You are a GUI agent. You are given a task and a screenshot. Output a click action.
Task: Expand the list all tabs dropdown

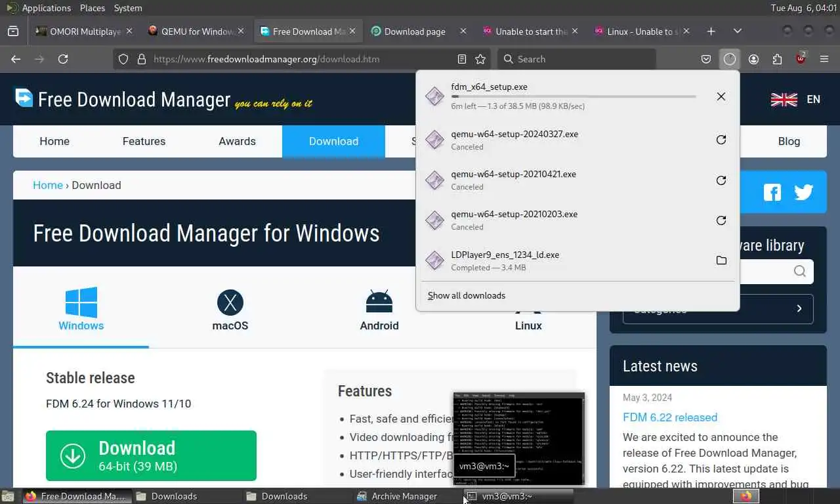point(738,31)
